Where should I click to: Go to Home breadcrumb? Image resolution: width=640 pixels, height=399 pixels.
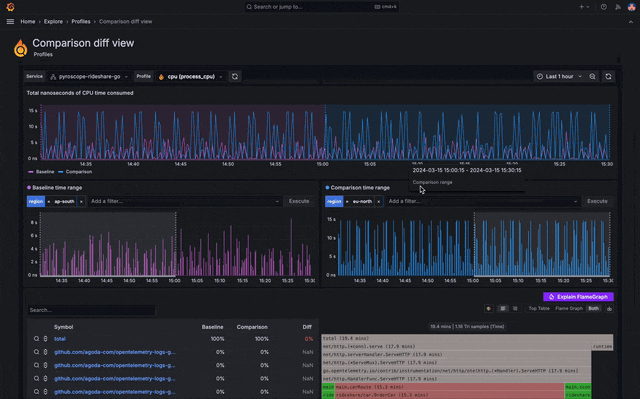(28, 22)
